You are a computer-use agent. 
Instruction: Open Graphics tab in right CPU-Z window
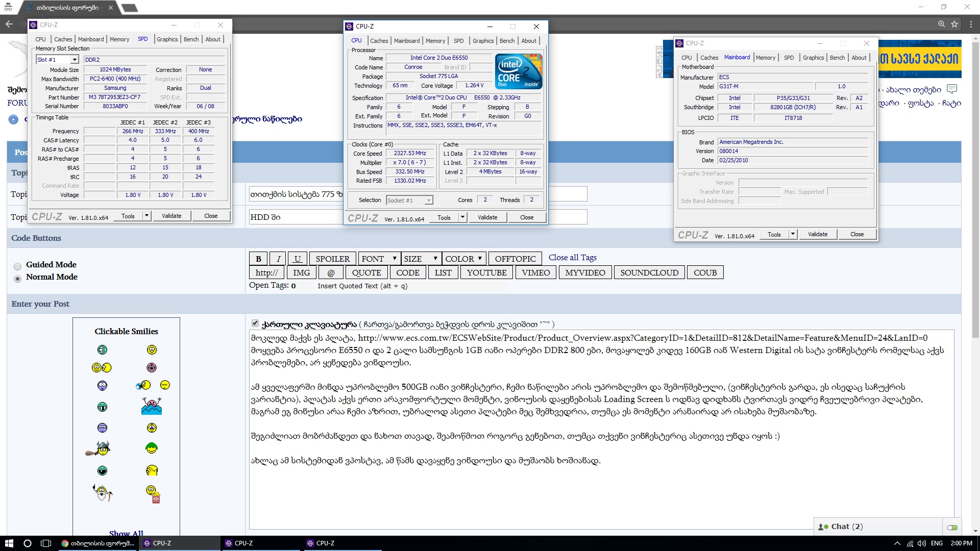point(813,58)
